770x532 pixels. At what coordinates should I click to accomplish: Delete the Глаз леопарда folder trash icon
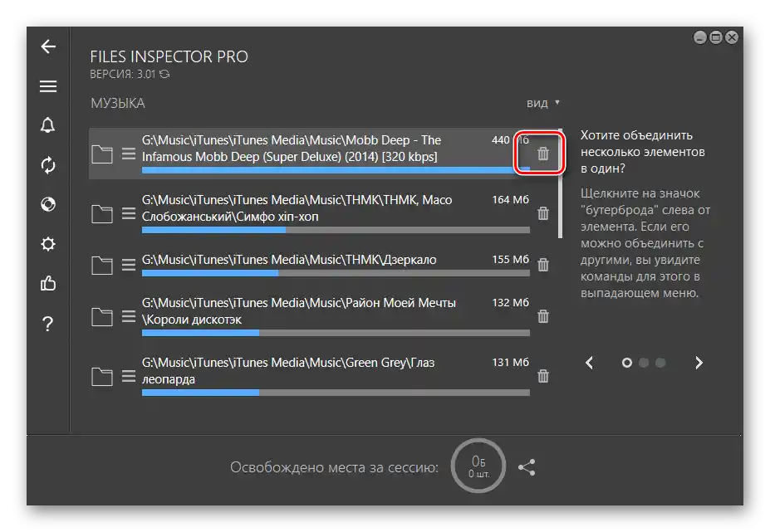click(x=542, y=377)
